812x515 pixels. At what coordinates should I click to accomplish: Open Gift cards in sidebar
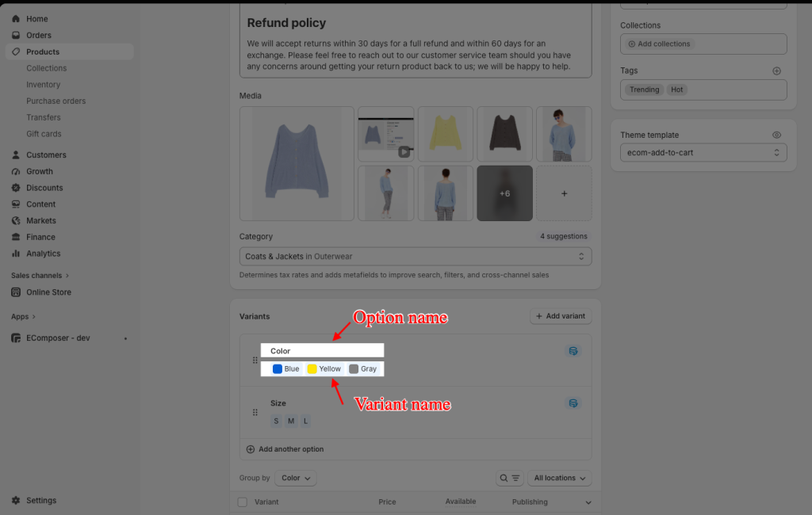click(x=44, y=134)
